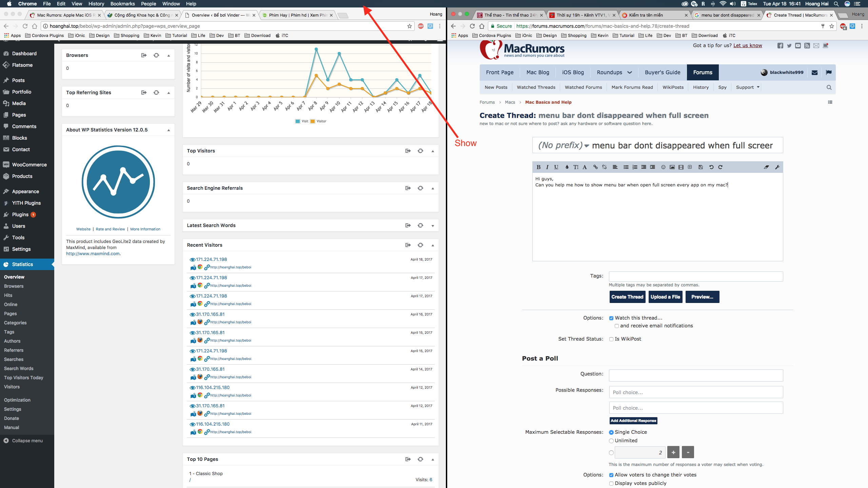The width and height of the screenshot is (868, 488).
Task: Enable receive email notifications checkbox
Action: (x=617, y=326)
